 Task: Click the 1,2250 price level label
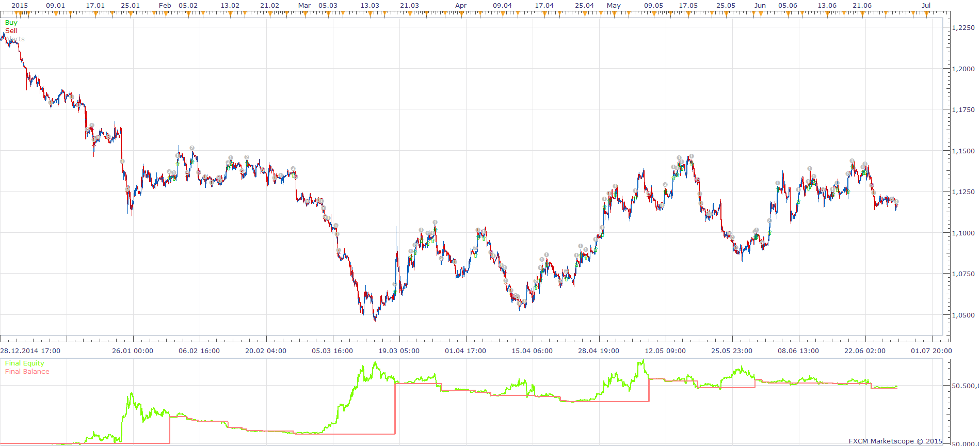[x=963, y=28]
